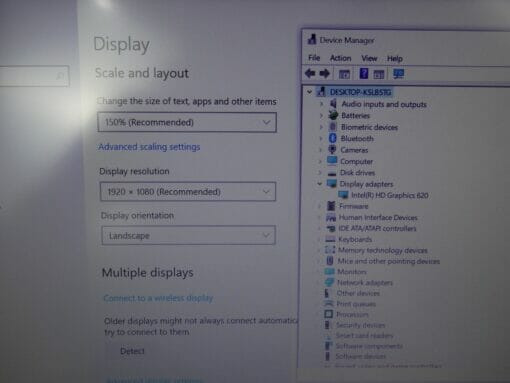510x383 pixels.
Task: Select the Keyboards icon
Action: pyautogui.click(x=330, y=239)
